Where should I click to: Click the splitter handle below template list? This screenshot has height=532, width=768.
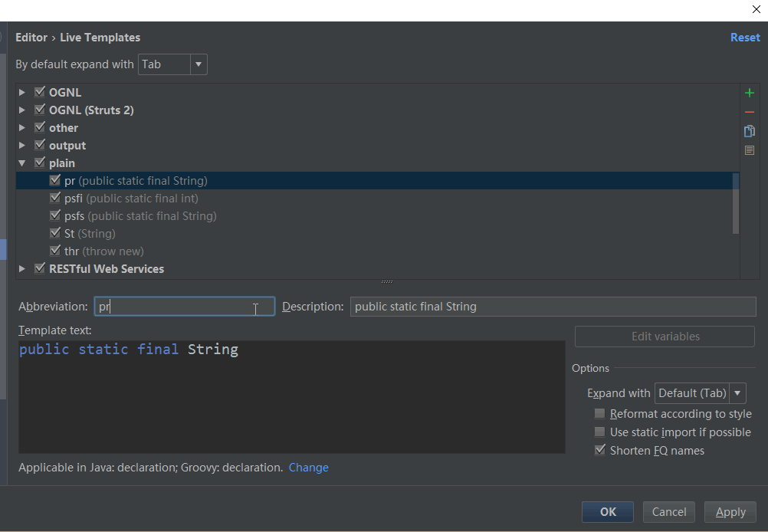[387, 281]
